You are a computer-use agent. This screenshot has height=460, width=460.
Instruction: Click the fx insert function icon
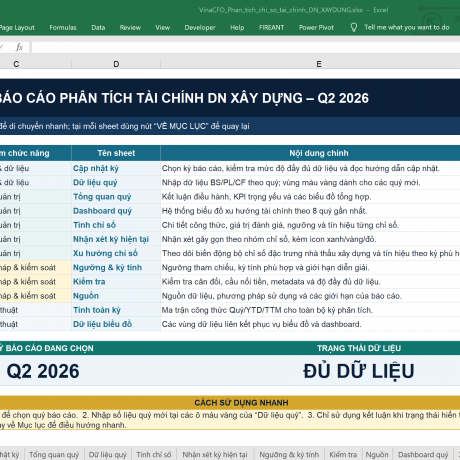[19, 47]
